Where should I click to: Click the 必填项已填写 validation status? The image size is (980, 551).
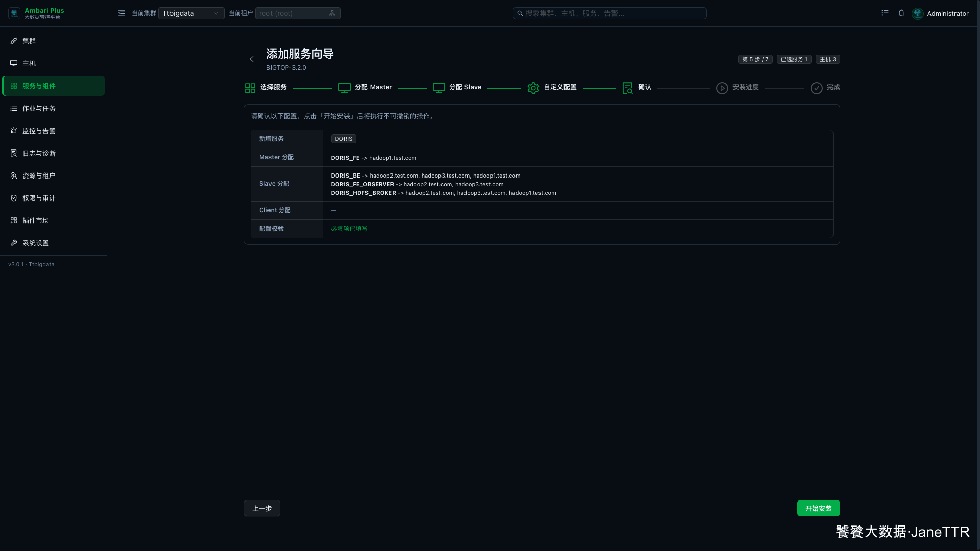tap(349, 229)
